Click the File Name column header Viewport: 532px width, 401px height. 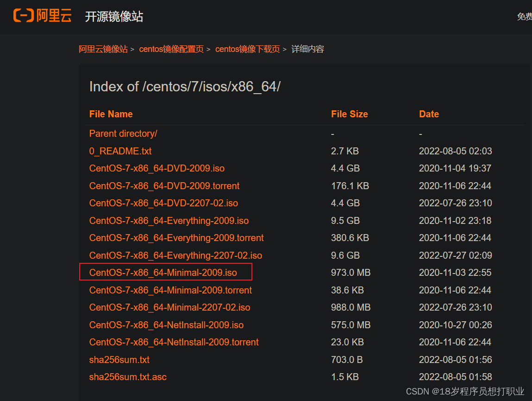111,114
